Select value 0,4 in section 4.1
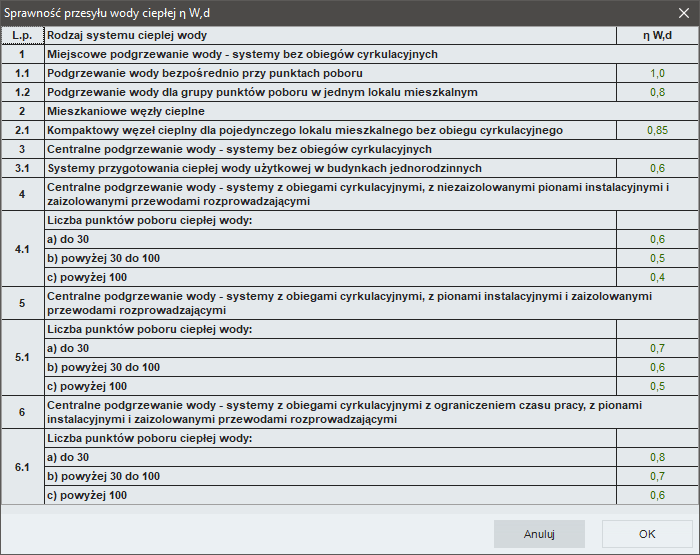This screenshot has height=555, width=700. [x=657, y=277]
